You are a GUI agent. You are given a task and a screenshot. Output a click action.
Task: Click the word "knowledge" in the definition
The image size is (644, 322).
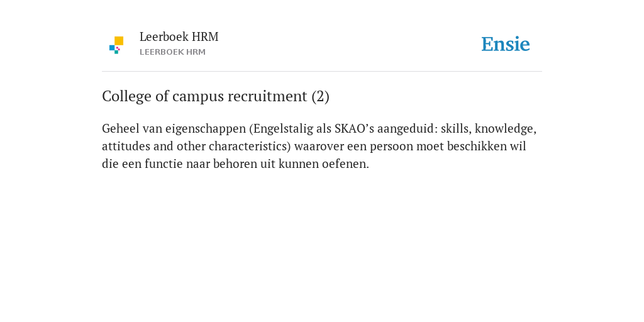(506, 129)
